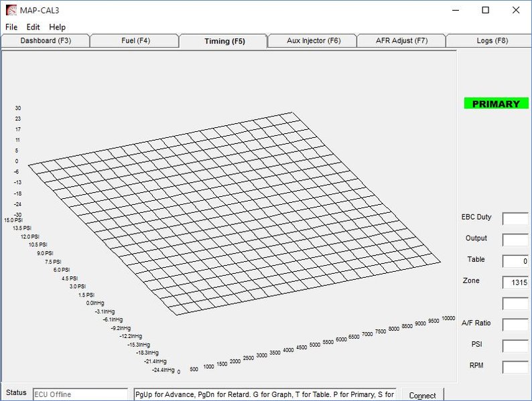The height and width of the screenshot is (401, 532).
Task: Click the 500 RPM axis label
Action: point(194,369)
